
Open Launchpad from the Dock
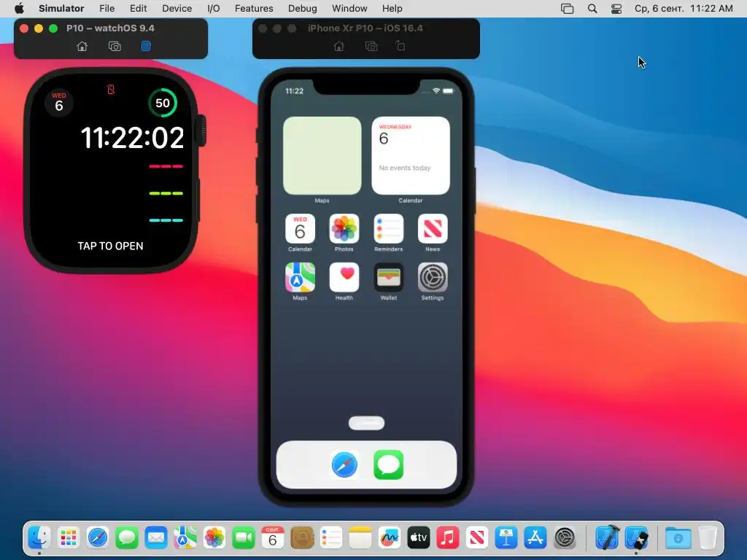[x=69, y=538]
